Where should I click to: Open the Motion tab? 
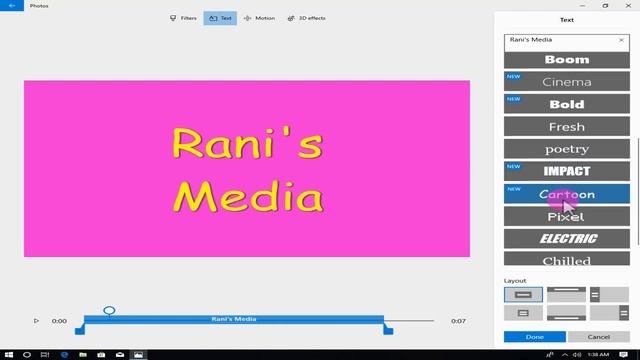tap(259, 18)
